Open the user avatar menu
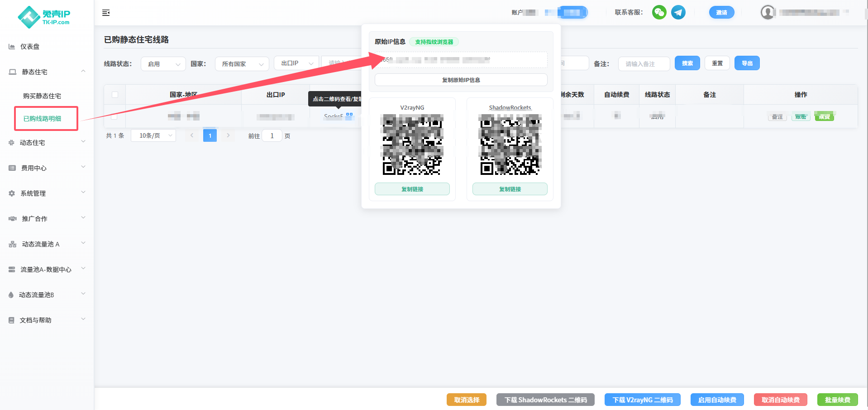Screen dimensions: 868x410 tap(768, 12)
